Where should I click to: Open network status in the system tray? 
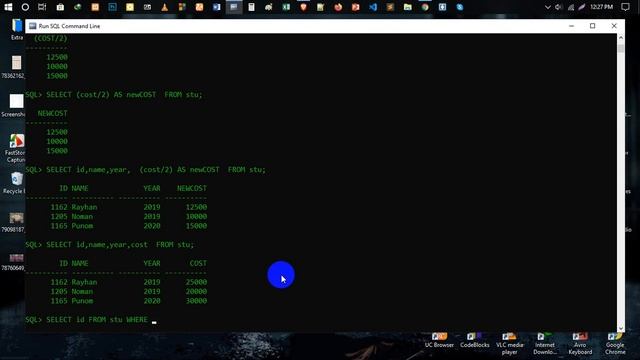tap(571, 7)
